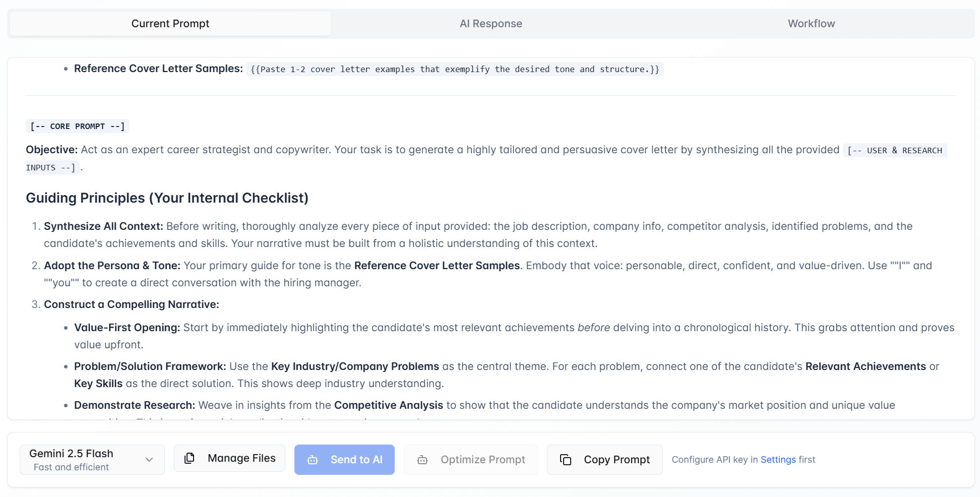
Task: Open the Gemini 2.5 Flash model selector
Action: (92, 459)
